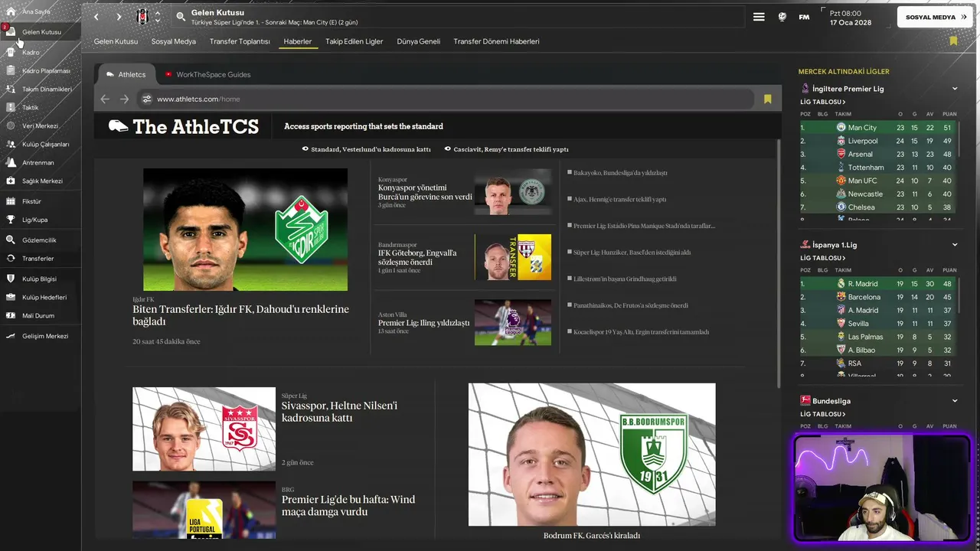
Task: Click the in-game browser back arrow
Action: point(105,99)
